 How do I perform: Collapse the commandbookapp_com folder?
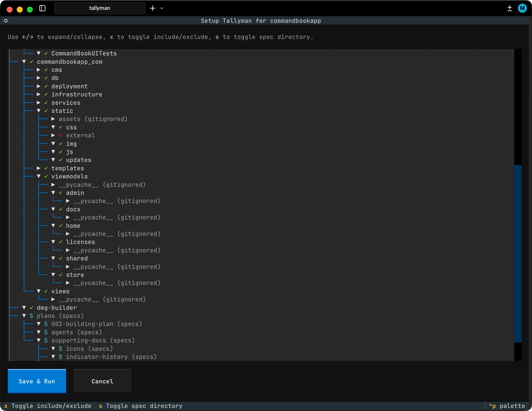(24, 61)
